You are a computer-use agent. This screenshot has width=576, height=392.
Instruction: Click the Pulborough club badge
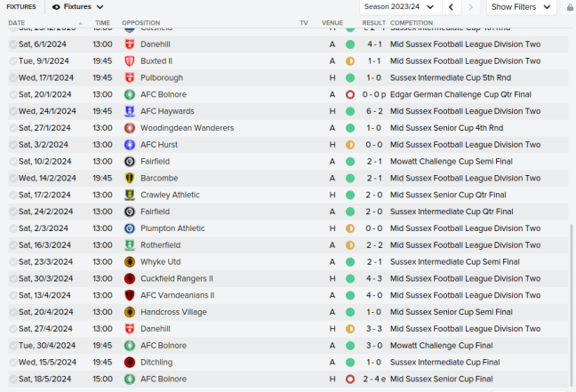pos(130,77)
